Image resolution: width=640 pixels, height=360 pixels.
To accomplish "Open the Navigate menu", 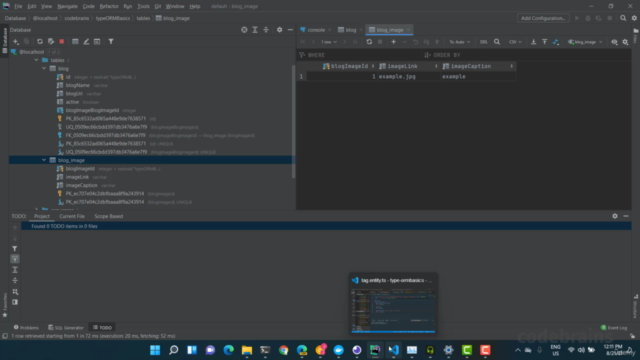I will click(67, 6).
